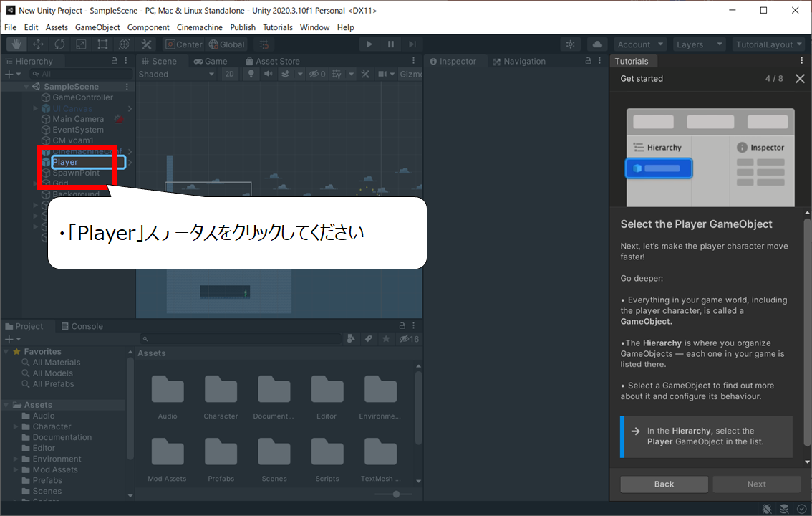Select the Rect tool
This screenshot has height=516, width=812.
tap(102, 44)
